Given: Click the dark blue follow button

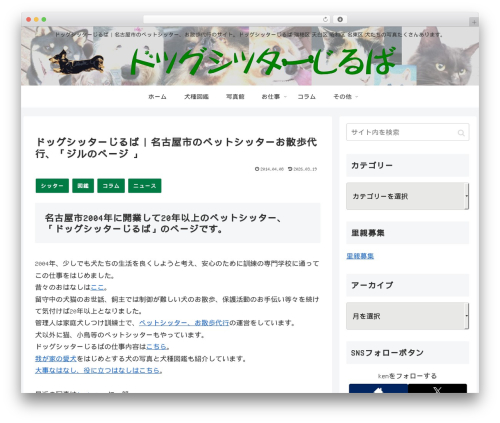Looking at the screenshot, I should coord(378,389).
